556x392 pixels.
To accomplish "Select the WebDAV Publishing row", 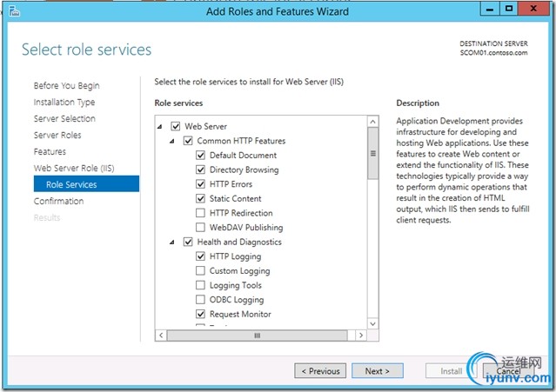I will (246, 228).
